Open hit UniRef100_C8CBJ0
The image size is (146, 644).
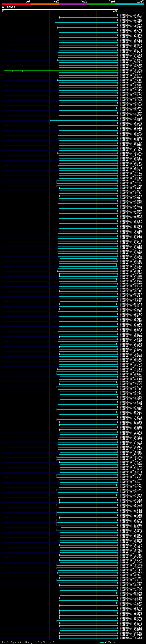pyautogui.click(x=131, y=15)
